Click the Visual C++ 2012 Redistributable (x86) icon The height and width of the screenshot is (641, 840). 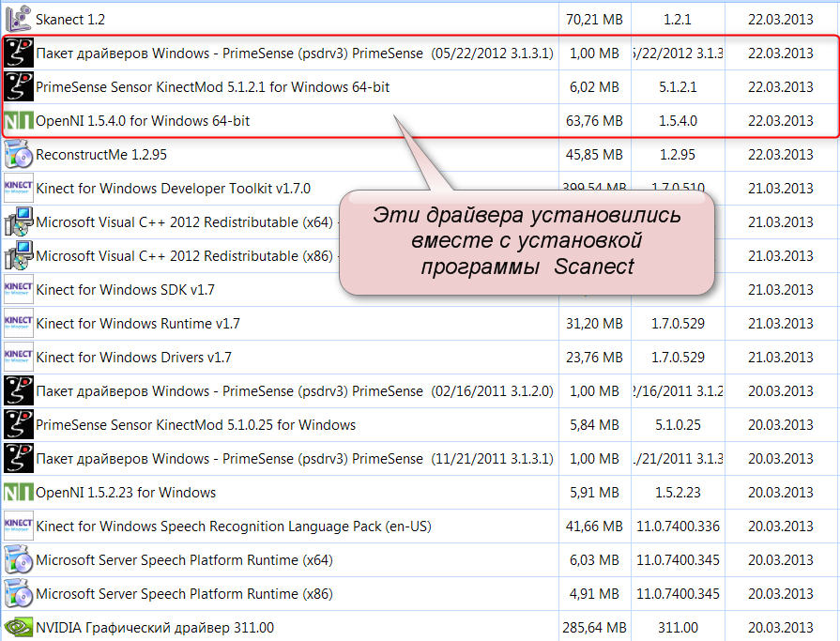18,255
